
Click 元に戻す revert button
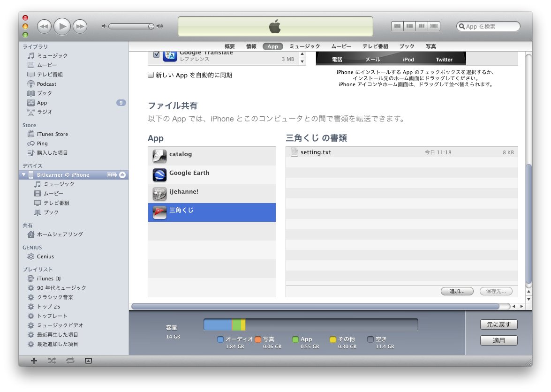498,324
